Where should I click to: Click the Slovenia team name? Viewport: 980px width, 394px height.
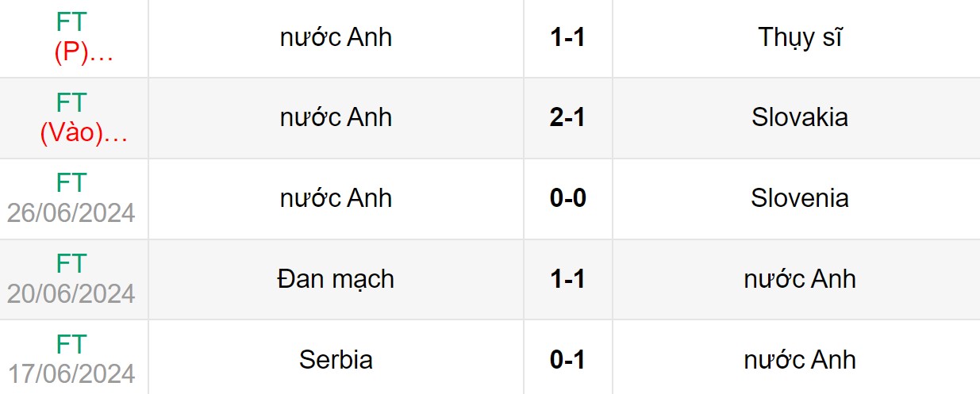pyautogui.click(x=800, y=198)
